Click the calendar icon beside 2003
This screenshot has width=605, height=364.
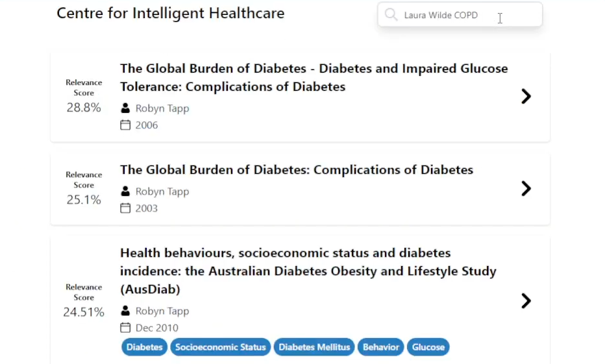[x=126, y=208]
